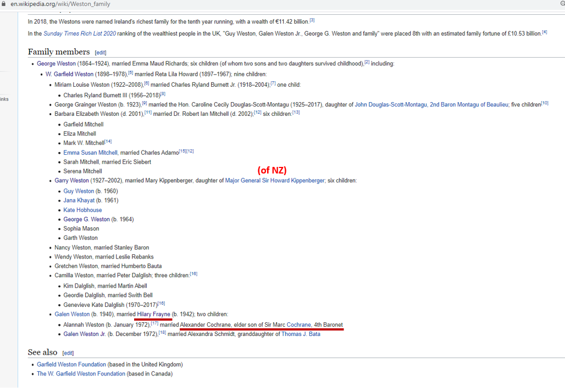Screen dimensions: 565x392
Task: Click the Wendy Weston, married Leslie Rebanks entry
Action: pos(104,257)
